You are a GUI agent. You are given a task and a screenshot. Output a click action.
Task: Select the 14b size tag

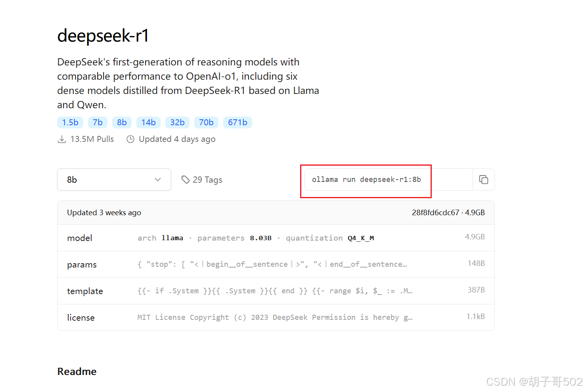pos(148,122)
